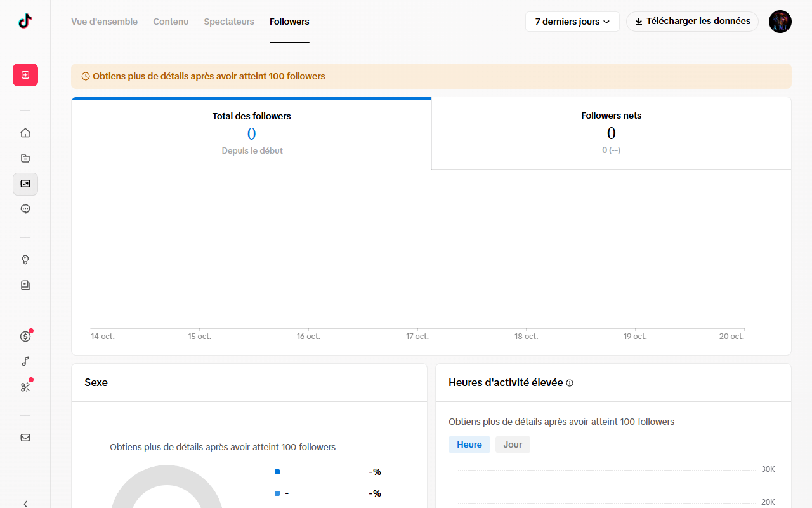Open the monetization dollar icon
The width and height of the screenshot is (812, 508).
(25, 337)
